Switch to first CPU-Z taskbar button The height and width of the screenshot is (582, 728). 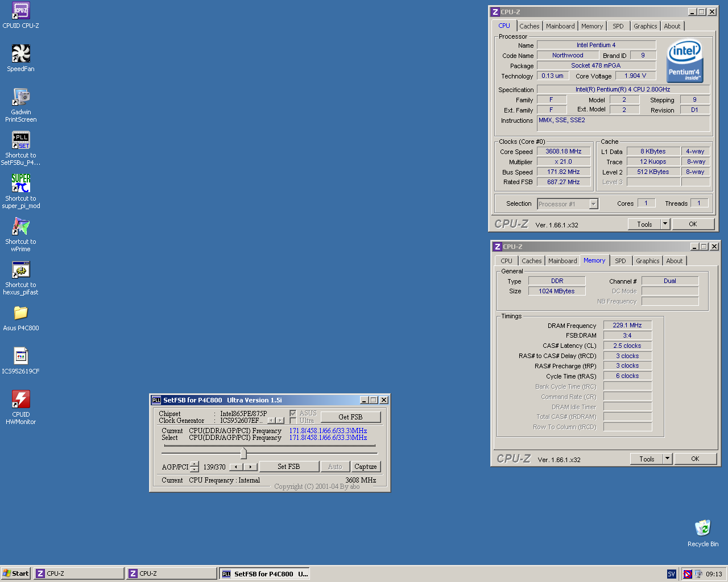tap(78, 573)
